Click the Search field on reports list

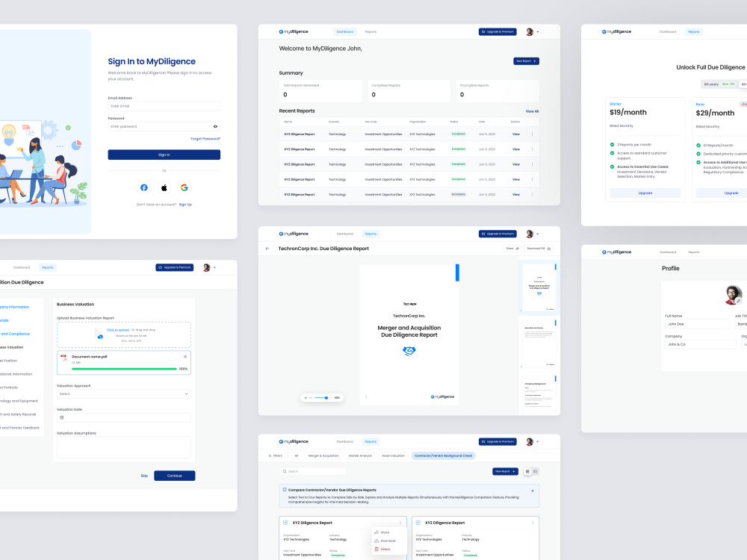point(312,471)
